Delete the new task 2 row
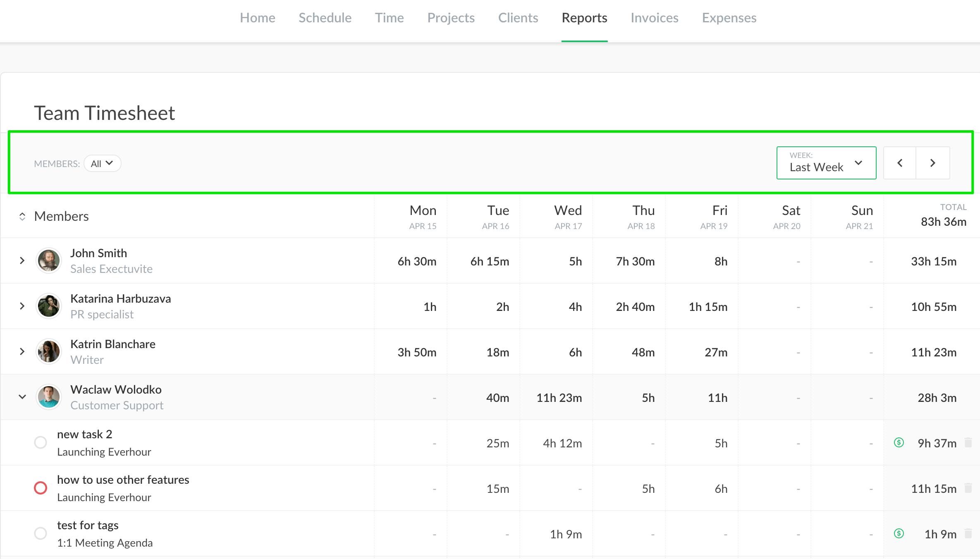Screen dimensions: 980x559 (x=968, y=442)
